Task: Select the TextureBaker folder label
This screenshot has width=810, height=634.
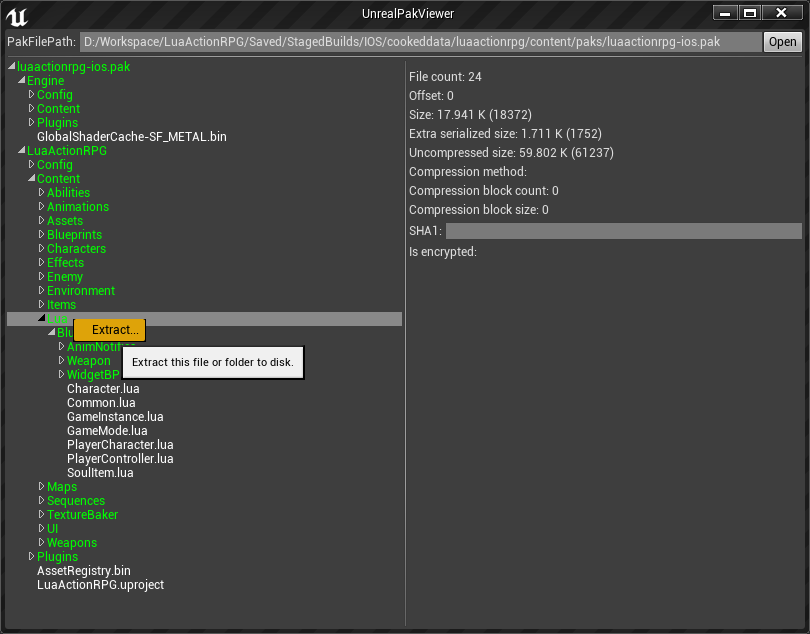Action: pyautogui.click(x=82, y=514)
